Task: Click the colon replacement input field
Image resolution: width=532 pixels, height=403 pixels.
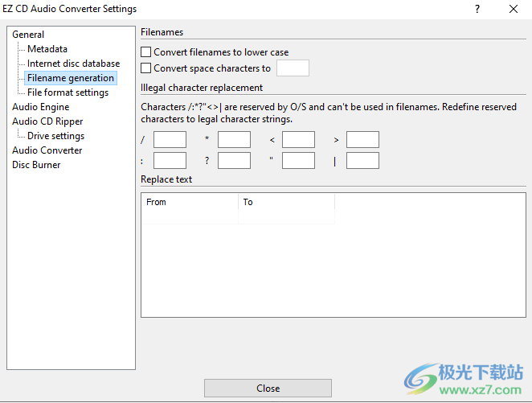Action: (170, 161)
